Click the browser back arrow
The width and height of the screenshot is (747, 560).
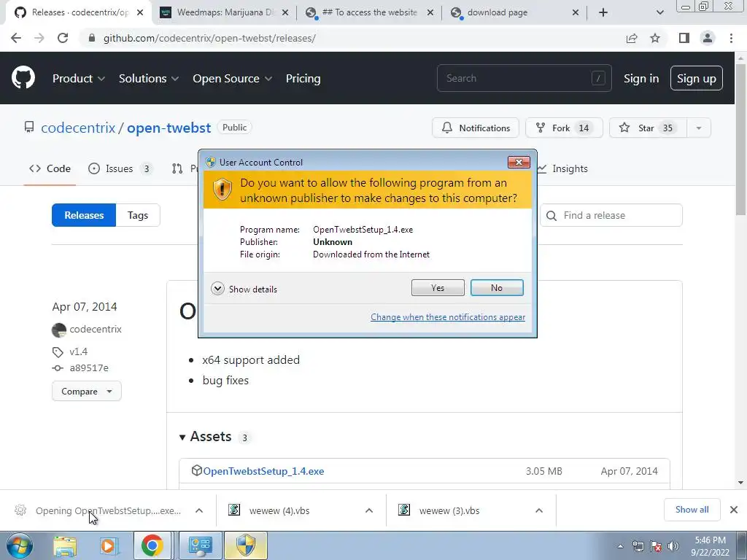(16, 38)
